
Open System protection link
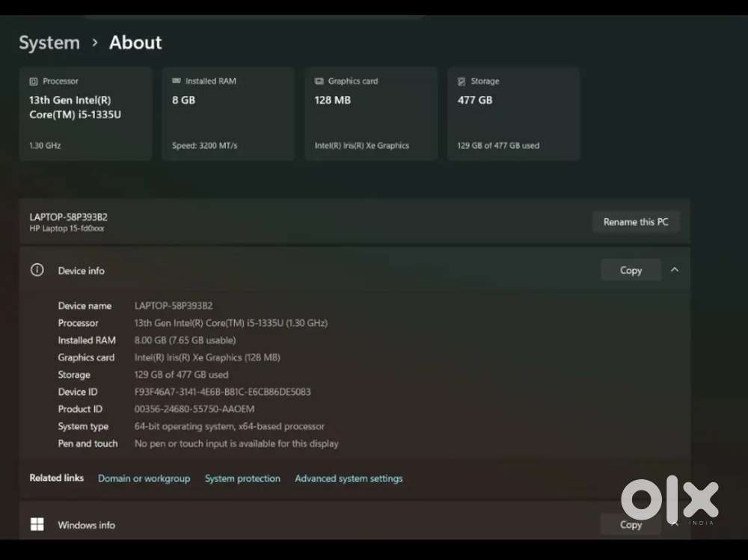tap(242, 479)
